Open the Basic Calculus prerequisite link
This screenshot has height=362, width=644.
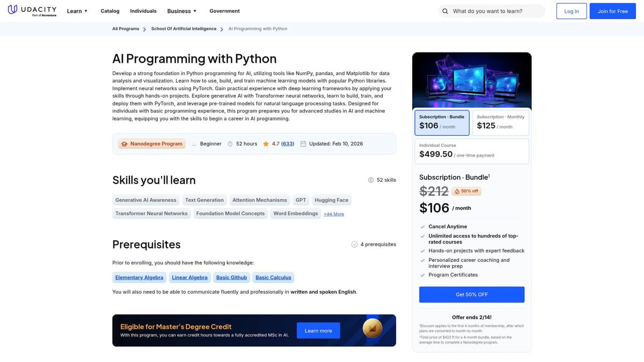coord(273,277)
